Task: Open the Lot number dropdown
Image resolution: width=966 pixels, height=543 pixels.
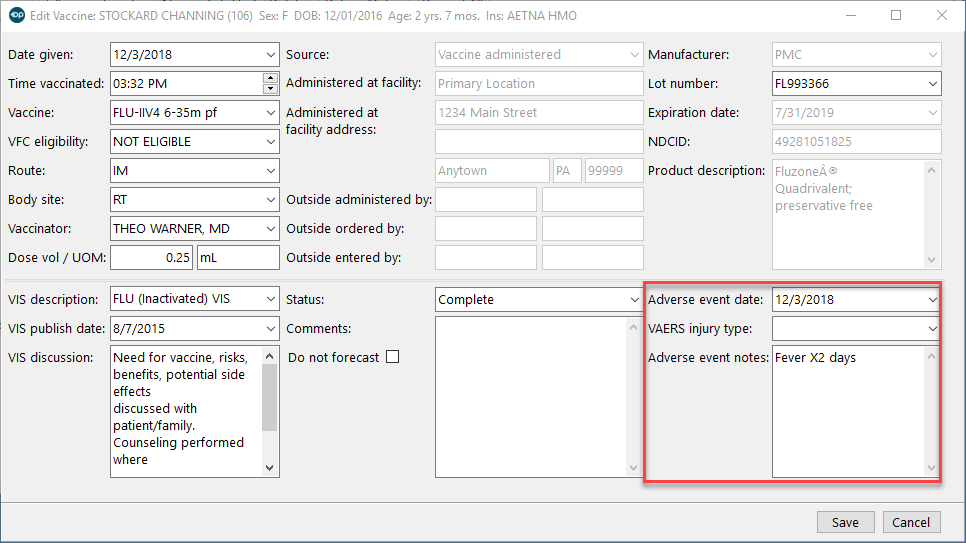Action: (x=933, y=84)
